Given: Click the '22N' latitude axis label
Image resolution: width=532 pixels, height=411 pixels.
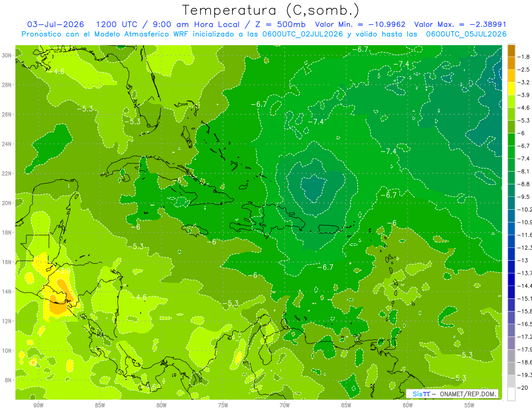Looking at the screenshot, I should pos(7,173).
